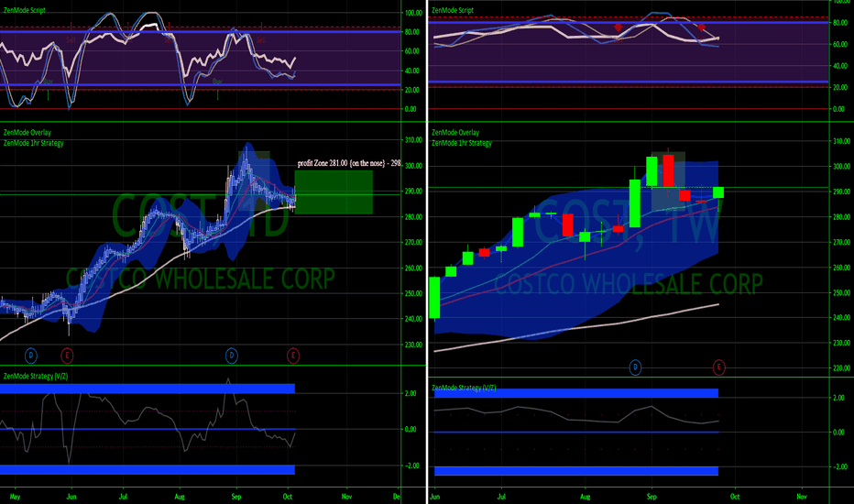Click the 250.00 price label on weekly chart axis
This screenshot has width=854, height=504.
coord(841,292)
